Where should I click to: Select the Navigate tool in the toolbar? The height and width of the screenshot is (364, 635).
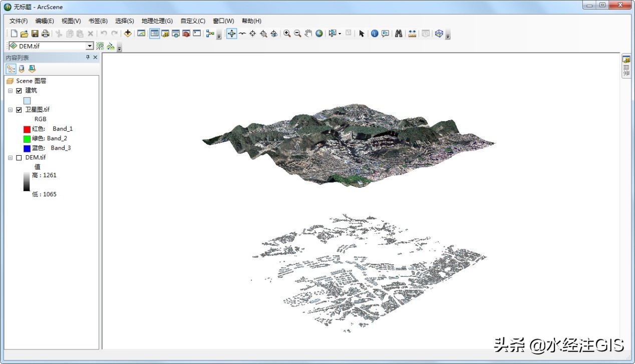231,34
